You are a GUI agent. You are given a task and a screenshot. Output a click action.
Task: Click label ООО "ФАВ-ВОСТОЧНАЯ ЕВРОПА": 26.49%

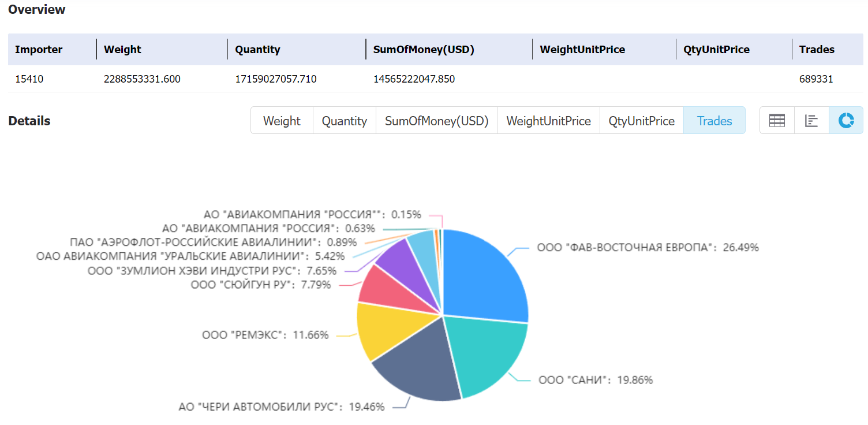pos(648,248)
